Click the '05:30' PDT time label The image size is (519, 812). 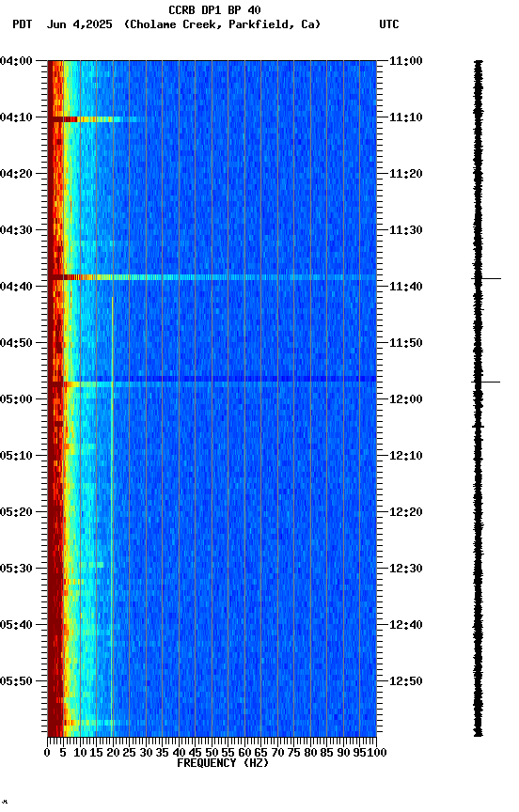[16, 570]
